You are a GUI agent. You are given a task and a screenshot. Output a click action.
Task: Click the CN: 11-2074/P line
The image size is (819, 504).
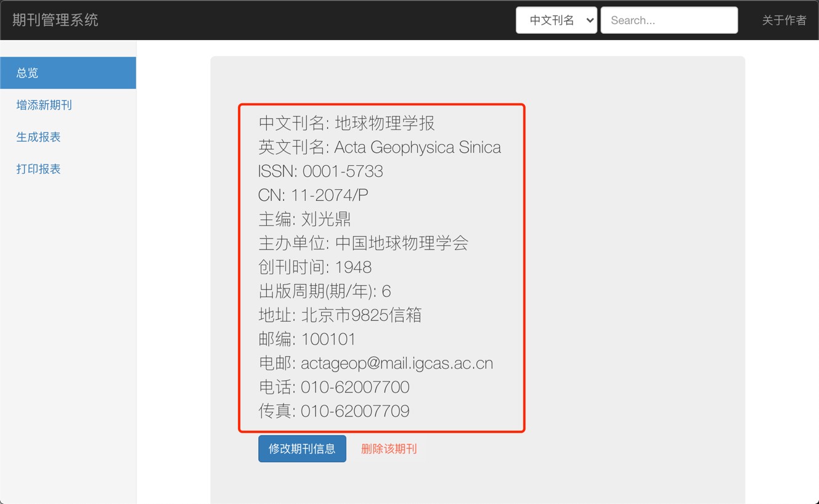point(313,195)
